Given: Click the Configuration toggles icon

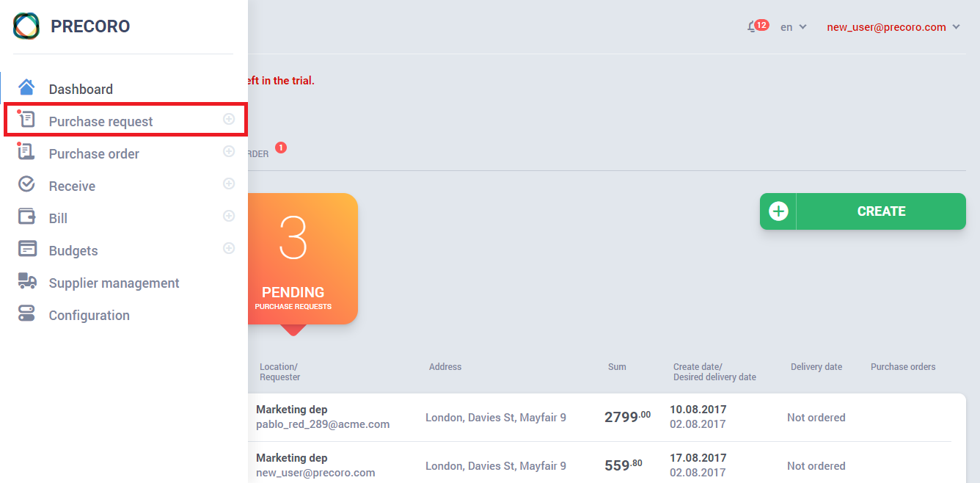Looking at the screenshot, I should tap(26, 313).
